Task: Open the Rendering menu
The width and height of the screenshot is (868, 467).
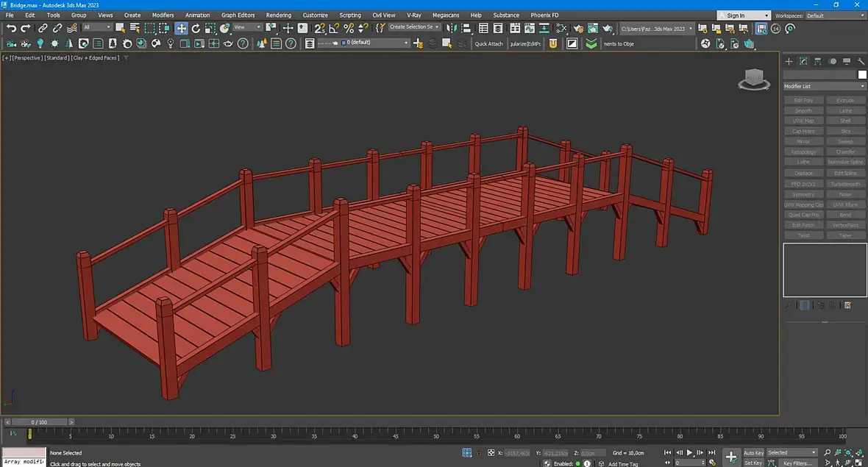Action: 278,15
